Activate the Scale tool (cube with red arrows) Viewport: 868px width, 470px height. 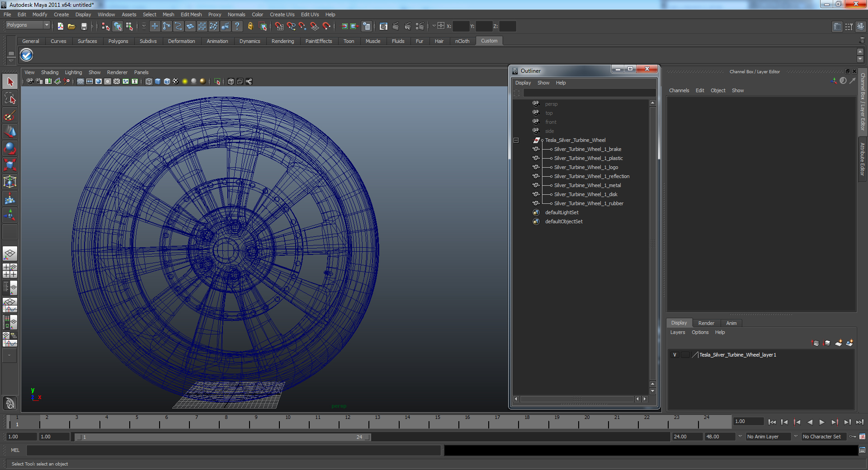coord(10,165)
